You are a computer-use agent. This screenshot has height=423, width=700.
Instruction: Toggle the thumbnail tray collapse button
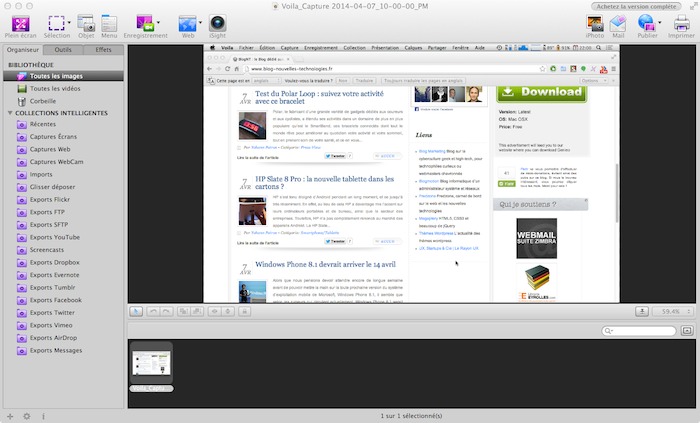tap(687, 331)
